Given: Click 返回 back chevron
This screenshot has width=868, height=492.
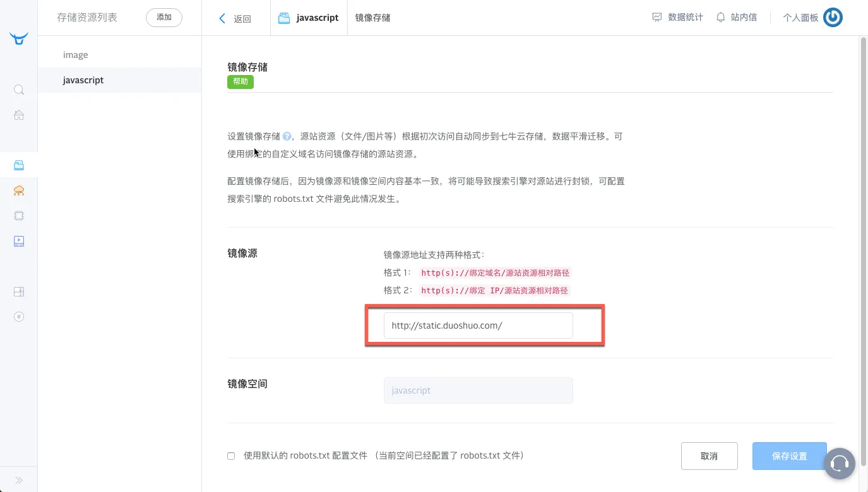Looking at the screenshot, I should coord(222,18).
